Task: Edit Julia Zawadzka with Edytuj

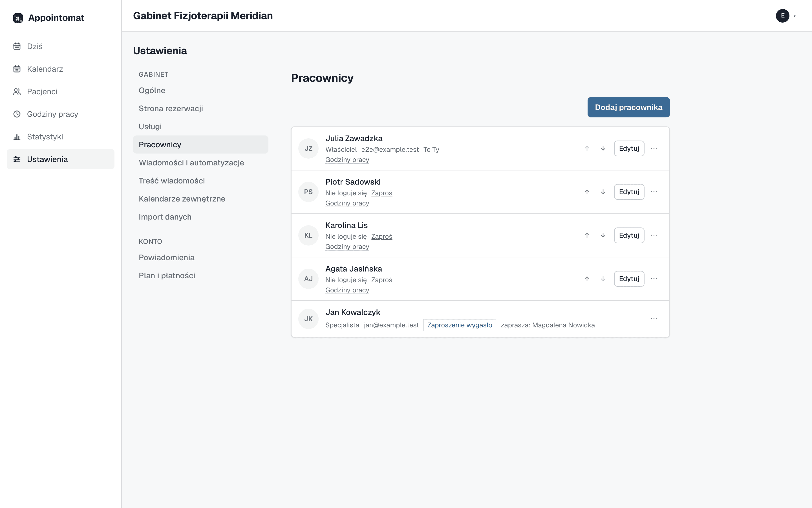Action: (x=629, y=148)
